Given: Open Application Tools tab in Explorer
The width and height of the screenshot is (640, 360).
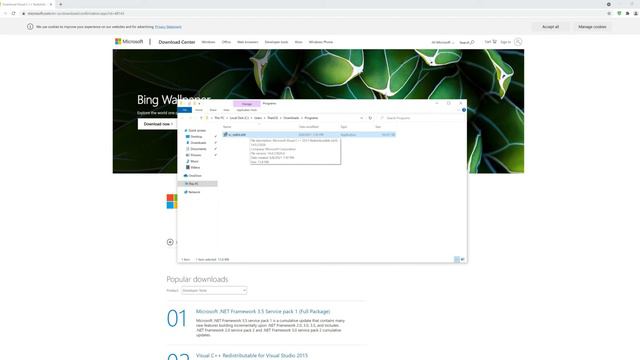Looking at the screenshot, I should coord(247,110).
